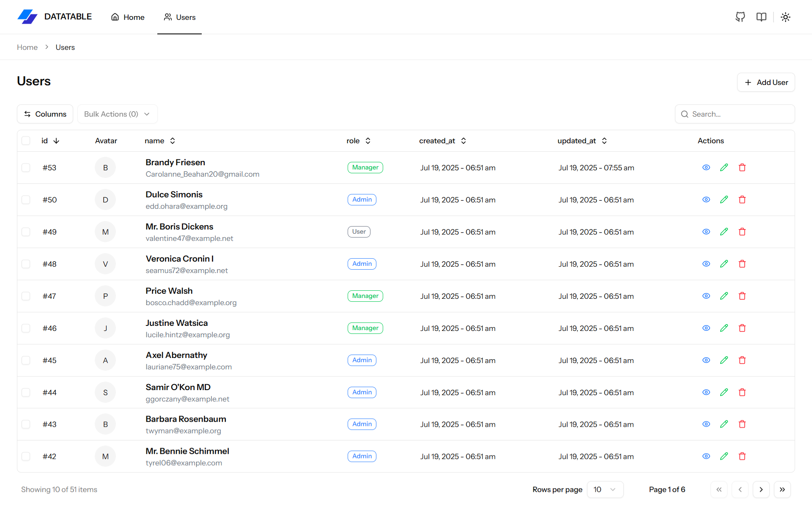Viewport: 812px width, 519px height.
Task: Tick checkbox for Justine Watsica
Action: 26,328
